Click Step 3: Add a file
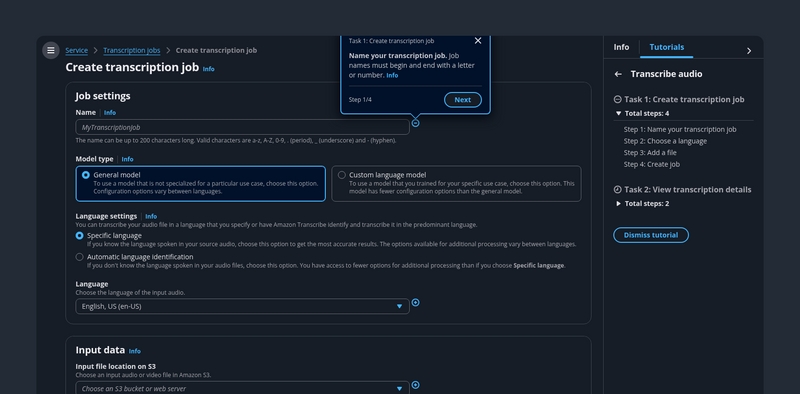This screenshot has width=800, height=394. (650, 153)
